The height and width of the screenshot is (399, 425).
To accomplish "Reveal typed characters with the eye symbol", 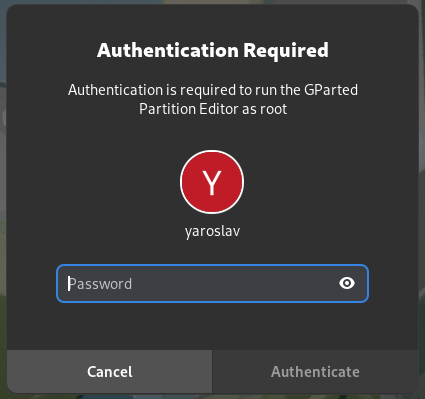I will (347, 283).
